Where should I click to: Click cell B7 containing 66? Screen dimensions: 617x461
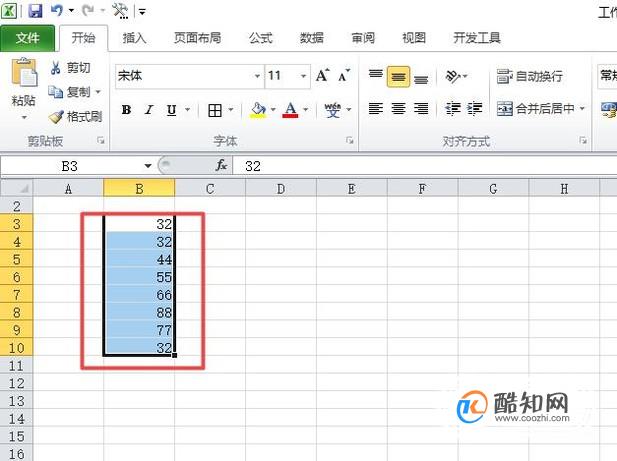[x=139, y=295]
